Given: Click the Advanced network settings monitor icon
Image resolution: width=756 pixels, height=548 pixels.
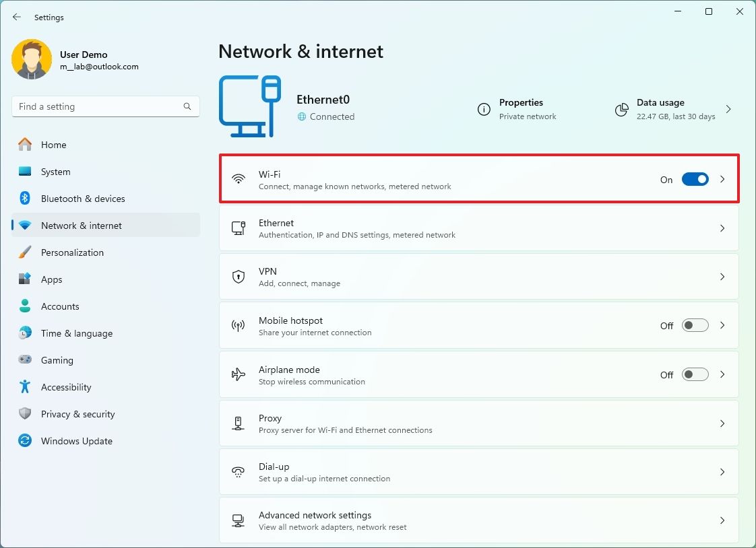Looking at the screenshot, I should 239,520.
